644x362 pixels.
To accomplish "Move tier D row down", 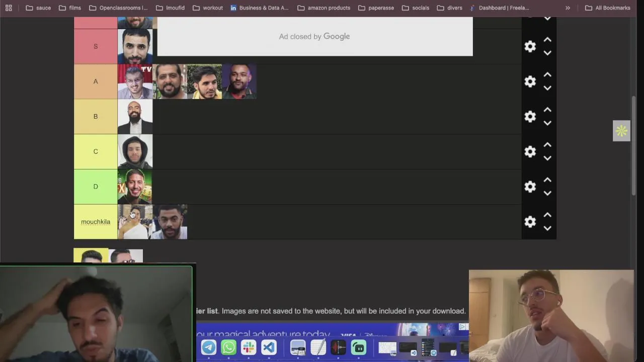I will click(x=547, y=194).
